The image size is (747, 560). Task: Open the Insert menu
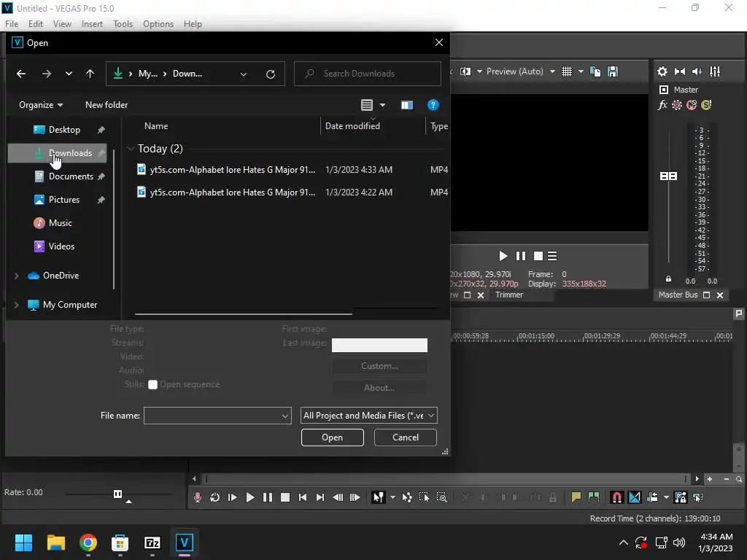click(92, 24)
